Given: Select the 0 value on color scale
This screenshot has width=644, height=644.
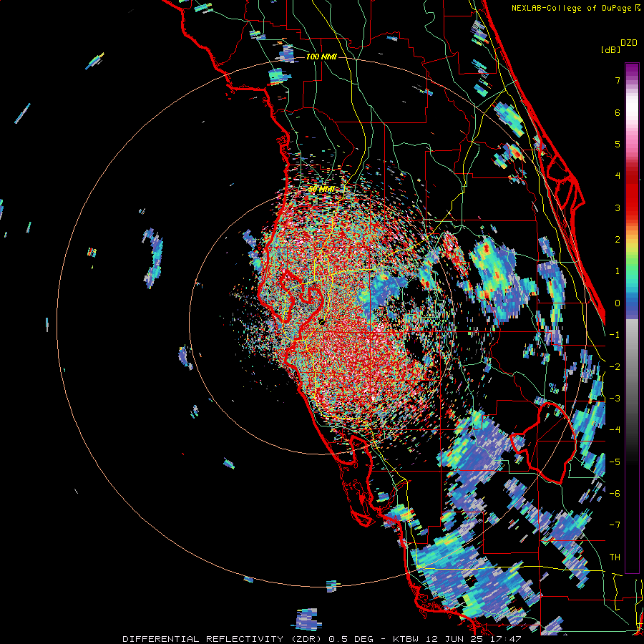Looking at the screenshot, I should click(618, 303).
